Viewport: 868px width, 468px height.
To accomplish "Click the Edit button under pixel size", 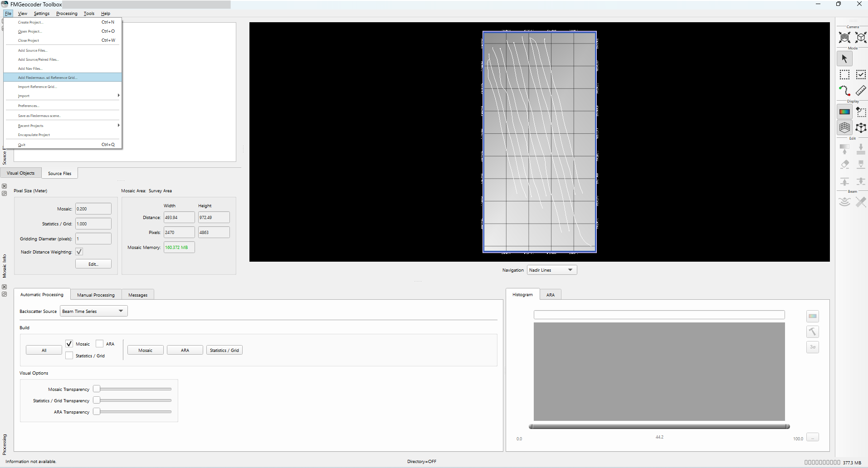I will click(93, 264).
